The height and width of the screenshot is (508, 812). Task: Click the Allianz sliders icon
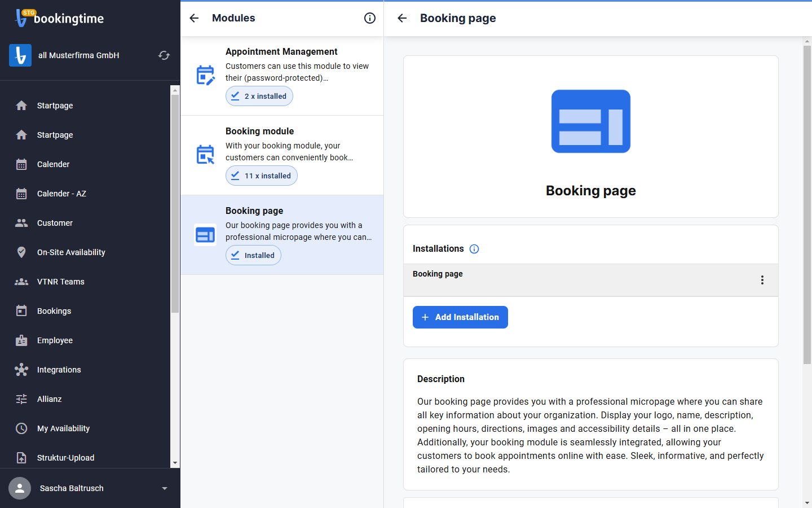click(x=21, y=399)
